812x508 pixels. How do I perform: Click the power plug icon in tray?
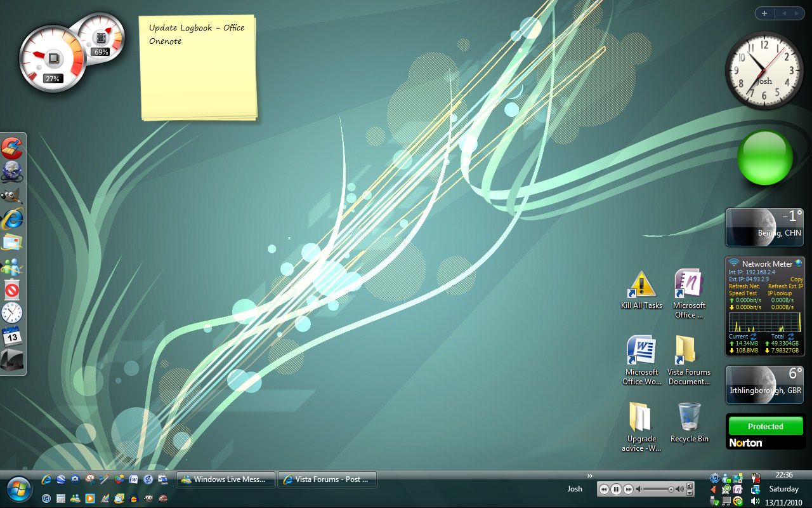[755, 478]
